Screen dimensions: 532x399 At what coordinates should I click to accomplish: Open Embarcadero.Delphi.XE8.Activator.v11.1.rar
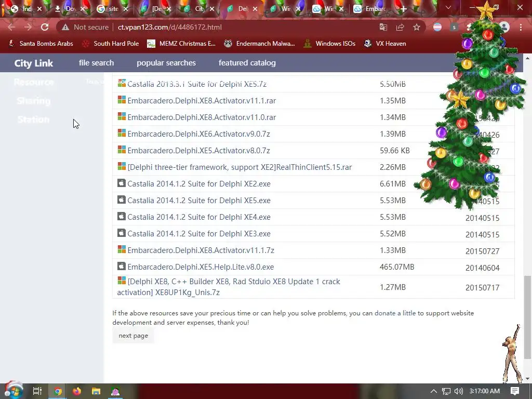point(202,101)
